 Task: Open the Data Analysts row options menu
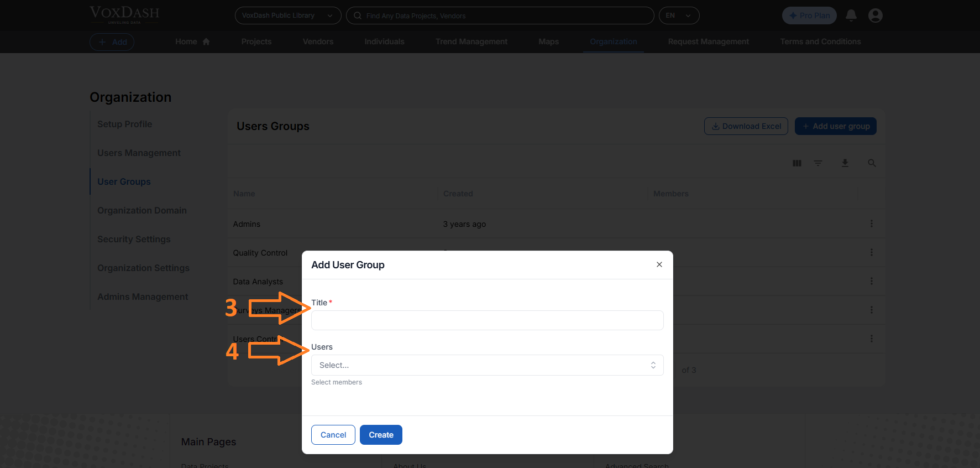pyautogui.click(x=871, y=281)
